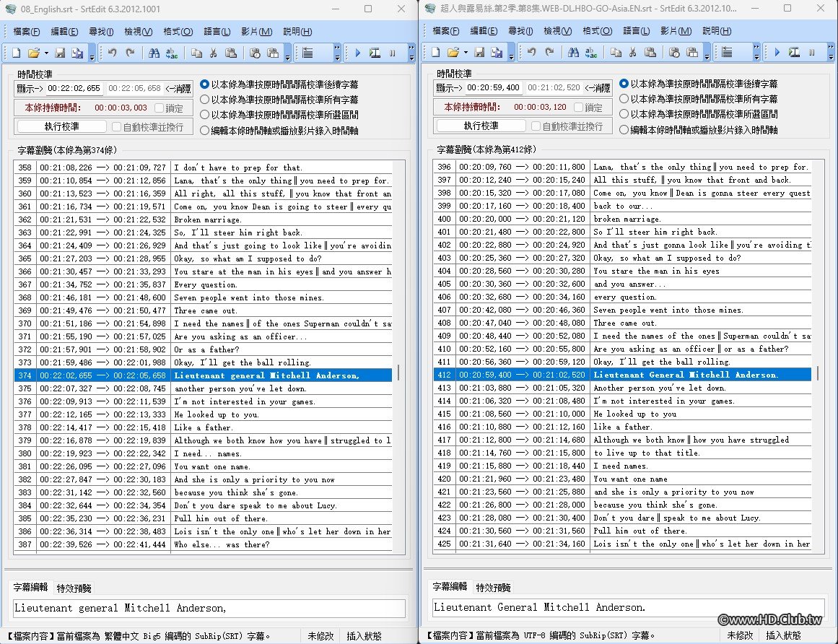Select 校準所有字幕 radio option in left window
Viewport: 838px width, 644px height.
point(204,100)
